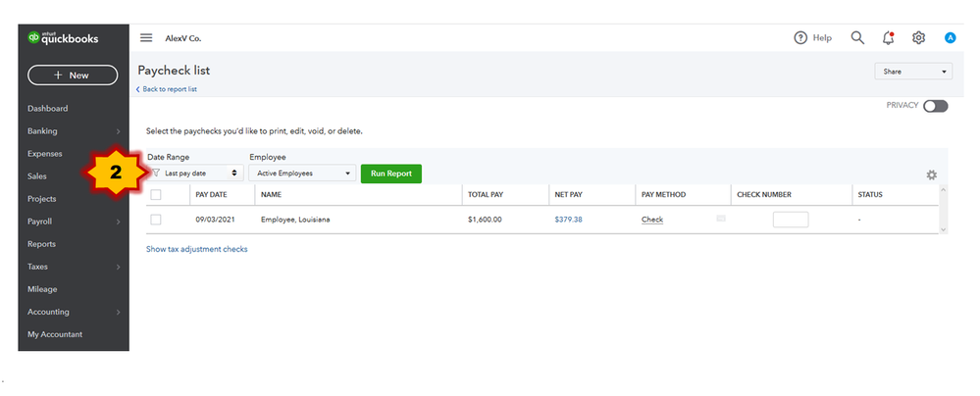
Task: Click the Run Report button
Action: (391, 173)
